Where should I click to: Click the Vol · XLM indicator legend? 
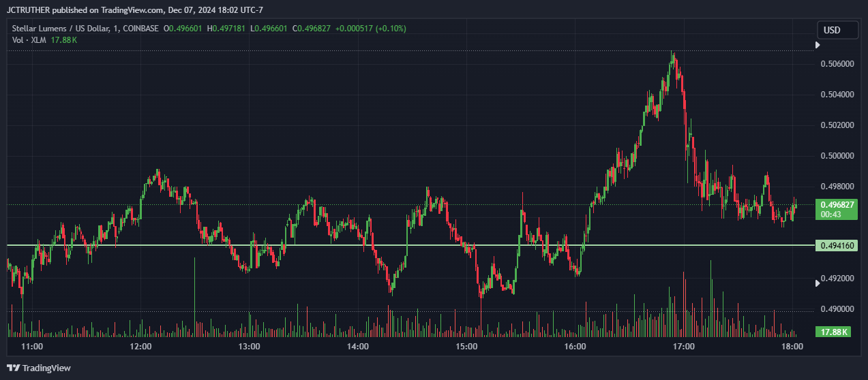28,40
